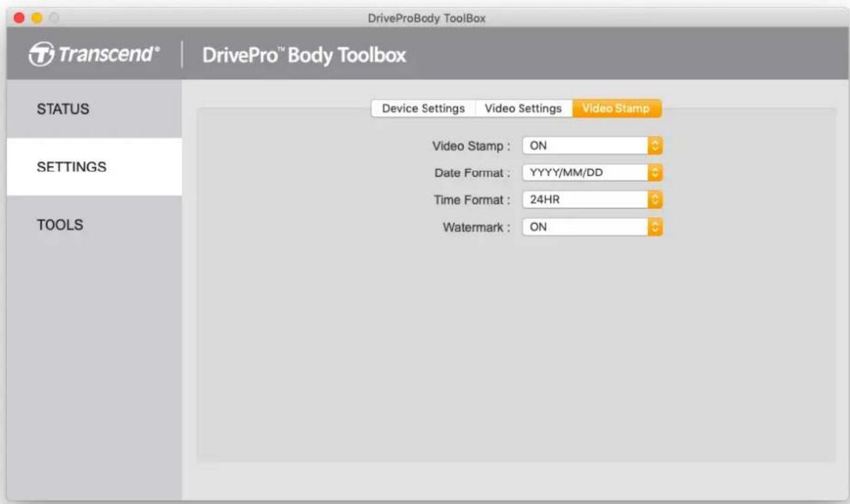
Task: Select the orange Video Stamp tab
Action: click(x=616, y=109)
